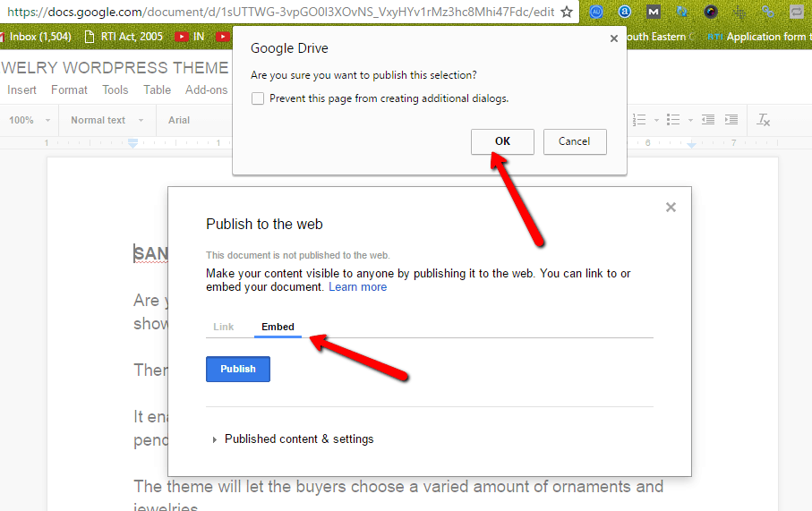Increase indent of the paragraph
Screen dimensions: 812x511
pyautogui.click(x=731, y=120)
